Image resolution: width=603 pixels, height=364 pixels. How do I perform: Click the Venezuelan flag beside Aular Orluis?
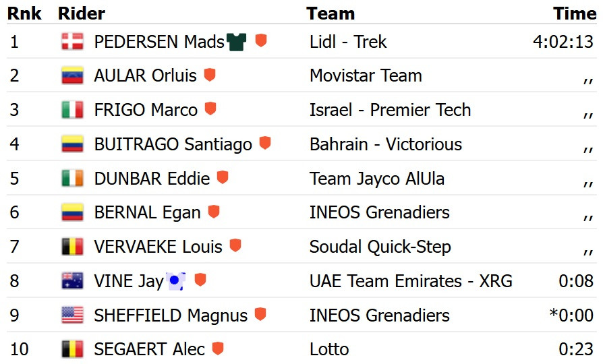[x=71, y=75]
